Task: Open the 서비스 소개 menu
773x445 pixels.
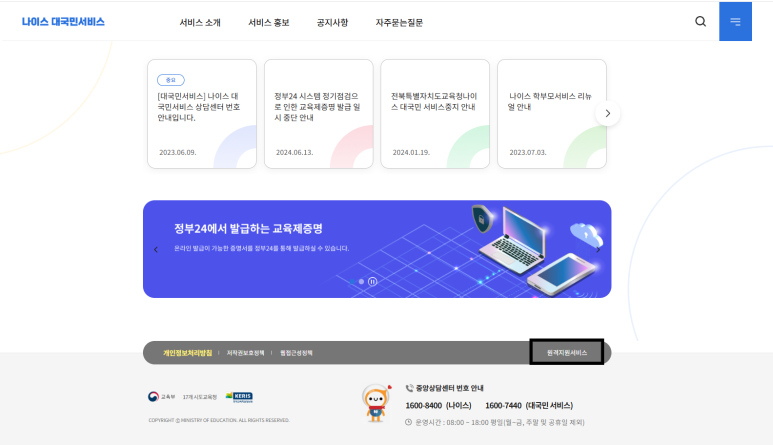Action: pyautogui.click(x=200, y=23)
